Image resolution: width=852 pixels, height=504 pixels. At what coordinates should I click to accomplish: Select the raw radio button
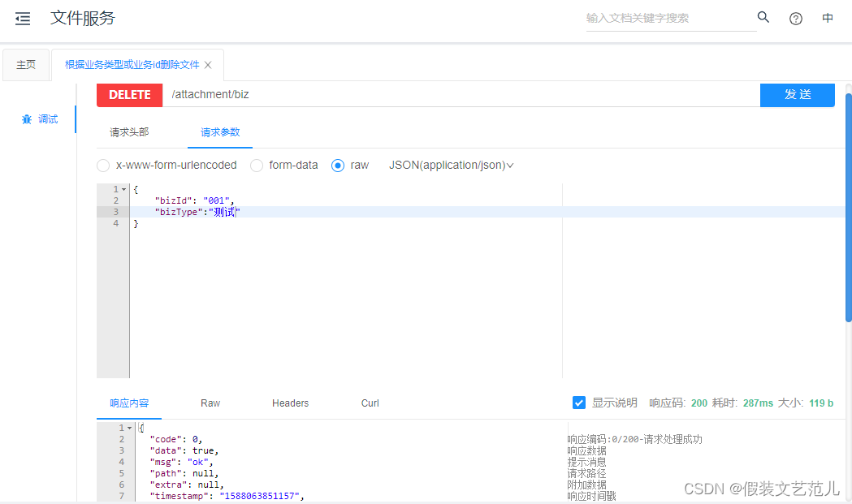(338, 166)
